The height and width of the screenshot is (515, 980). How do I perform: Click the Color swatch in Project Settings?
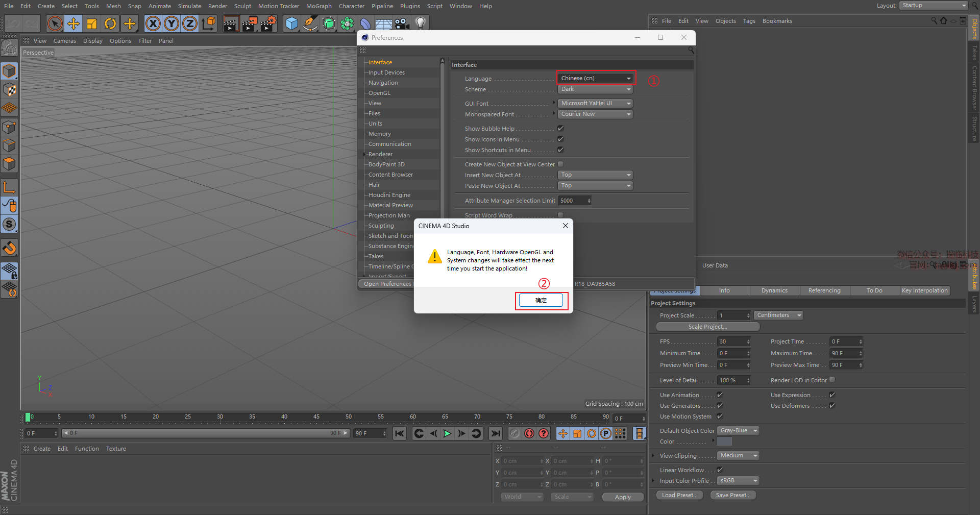[724, 442]
